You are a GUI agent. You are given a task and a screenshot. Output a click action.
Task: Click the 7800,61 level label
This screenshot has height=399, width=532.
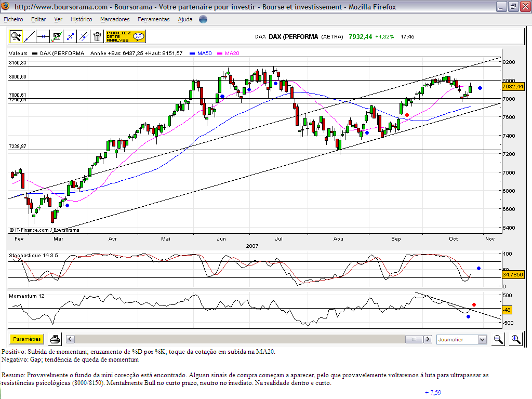18,95
